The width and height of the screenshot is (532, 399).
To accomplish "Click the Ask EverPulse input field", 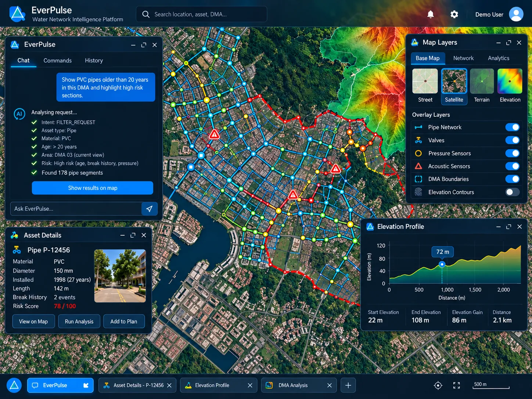I will (76, 209).
